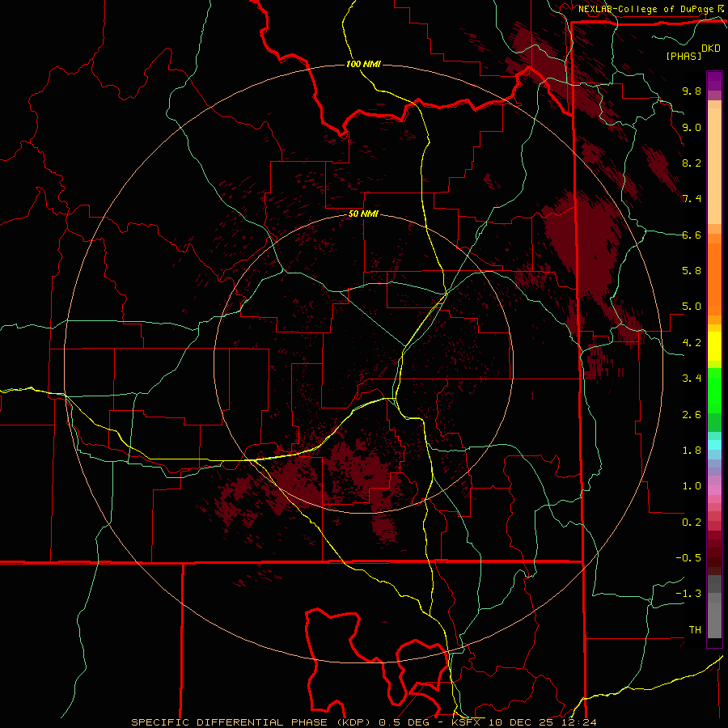Click the 3.4 legend value

click(692, 379)
